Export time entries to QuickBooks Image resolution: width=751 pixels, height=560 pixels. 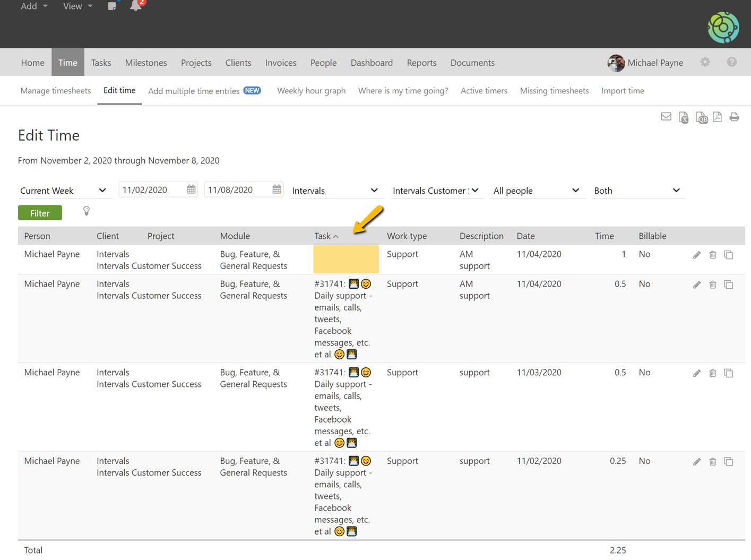coord(701,117)
